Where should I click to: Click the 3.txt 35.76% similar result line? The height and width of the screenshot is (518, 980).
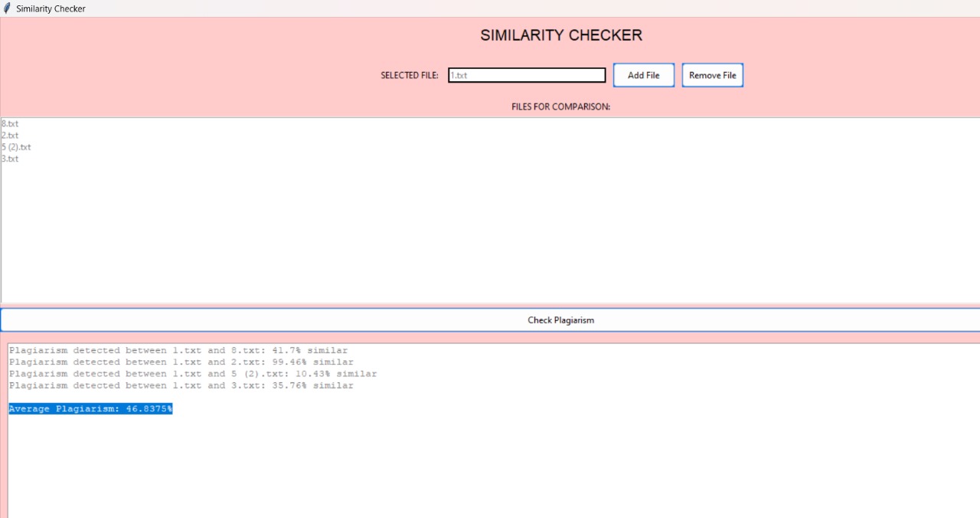pos(181,385)
